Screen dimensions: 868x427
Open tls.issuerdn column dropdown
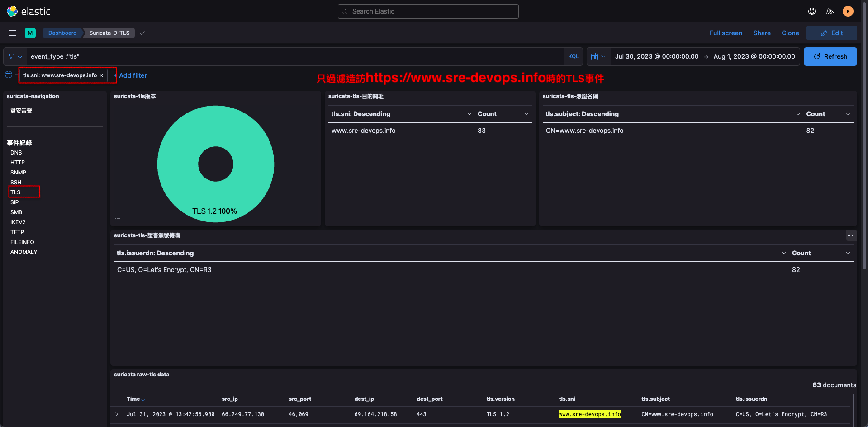coord(784,253)
